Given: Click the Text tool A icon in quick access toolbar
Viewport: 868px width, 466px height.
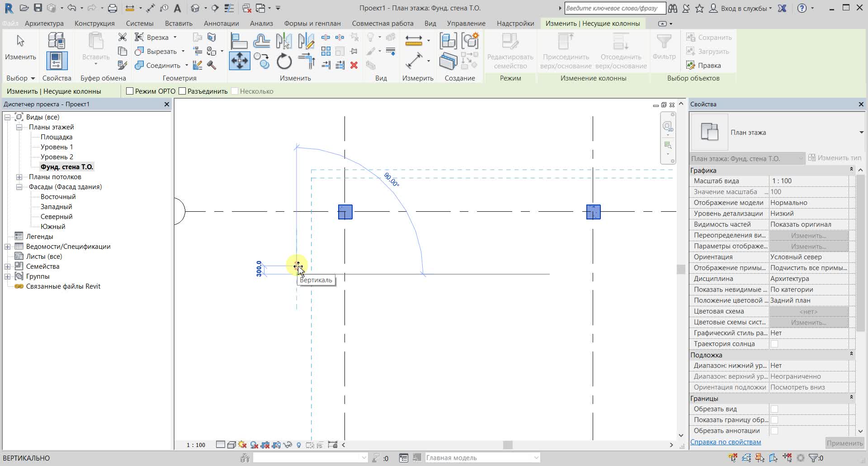Looking at the screenshot, I should tap(177, 8).
